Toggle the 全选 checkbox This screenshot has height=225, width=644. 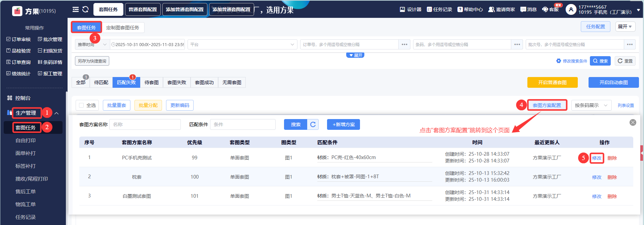81,105
